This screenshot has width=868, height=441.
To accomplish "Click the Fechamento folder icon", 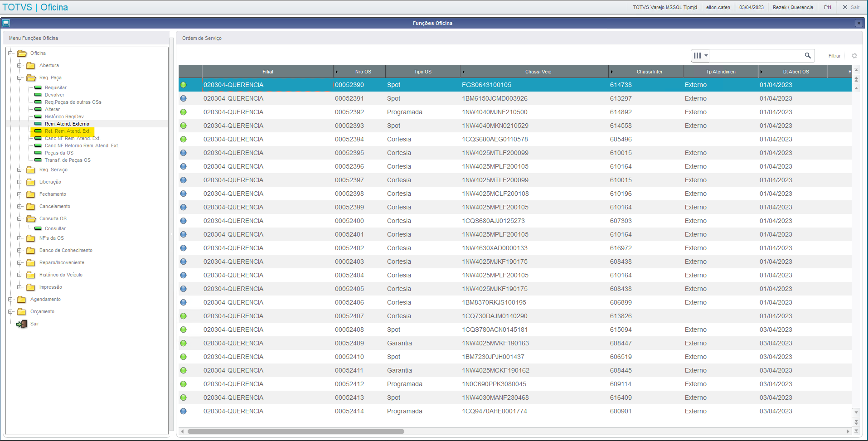I will coord(30,194).
